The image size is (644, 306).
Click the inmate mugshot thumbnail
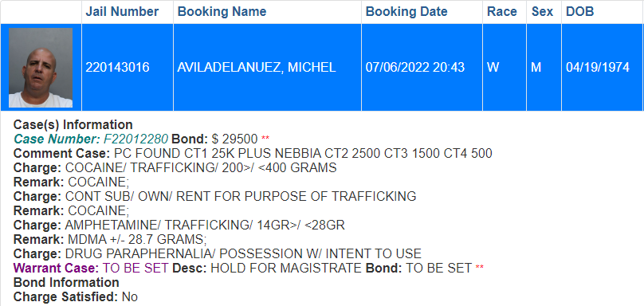pyautogui.click(x=41, y=68)
